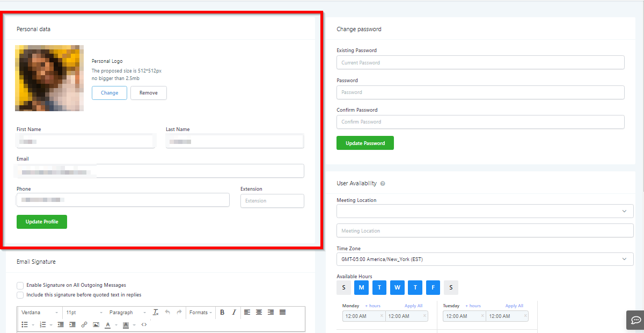Click the Existing Password input field
The height and width of the screenshot is (333, 644).
(480, 63)
